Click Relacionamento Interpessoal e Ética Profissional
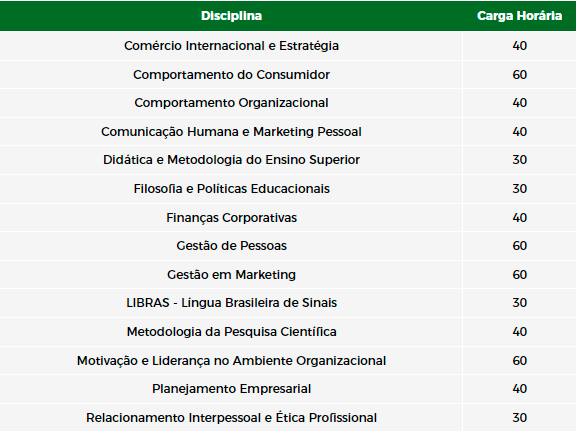Screen dimensions: 576x431 231,418
